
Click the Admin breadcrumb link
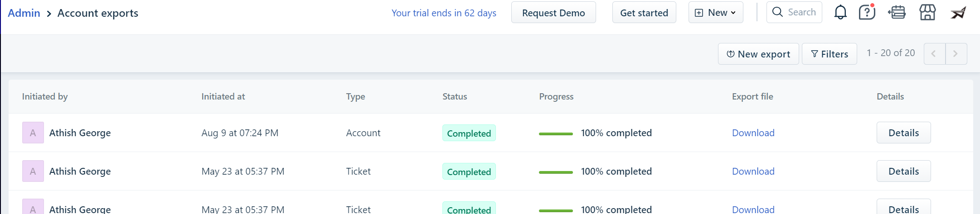[x=24, y=13]
